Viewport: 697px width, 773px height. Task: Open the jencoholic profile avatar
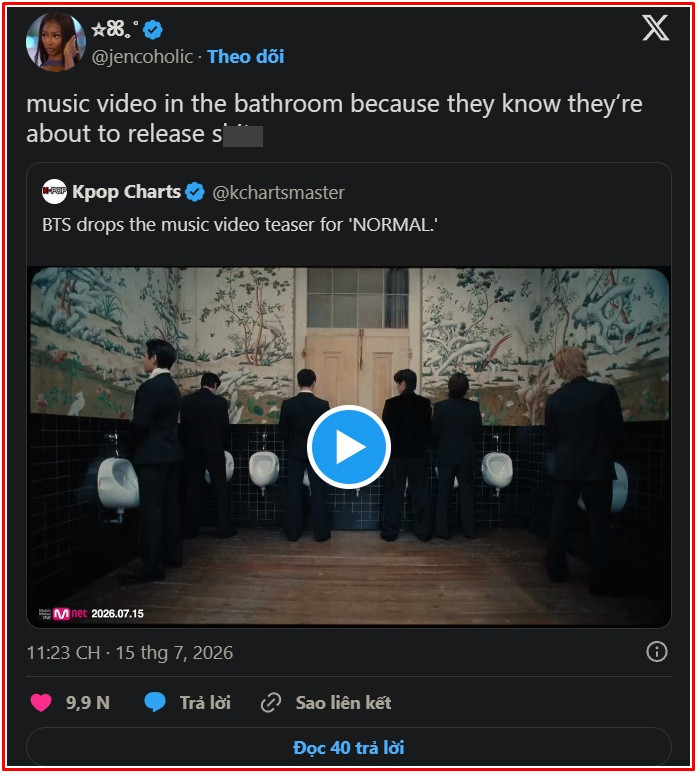55,41
